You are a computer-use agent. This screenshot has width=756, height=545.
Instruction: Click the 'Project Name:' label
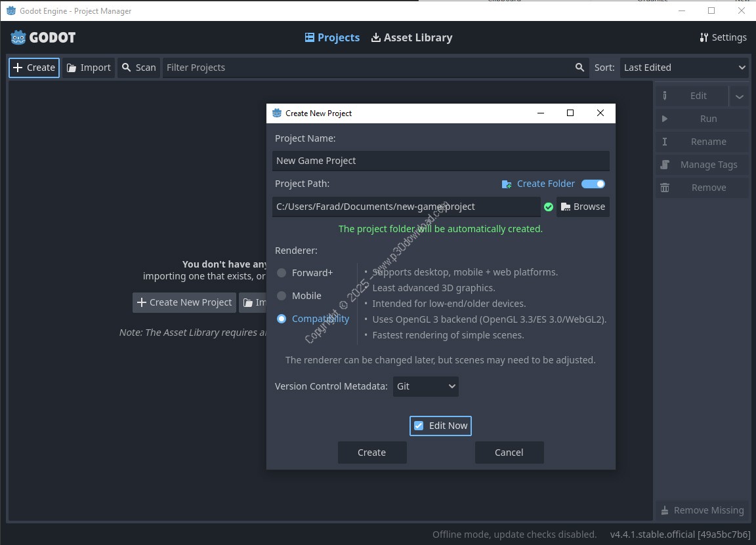(305, 138)
